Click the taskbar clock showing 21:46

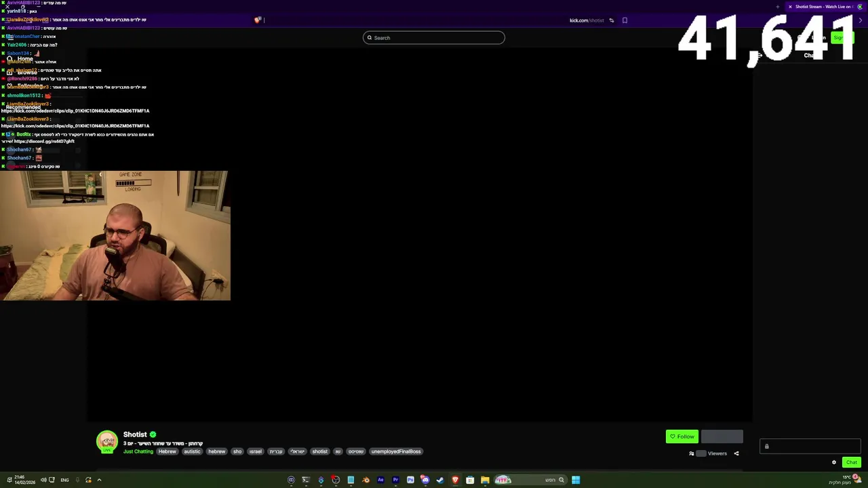(x=24, y=480)
